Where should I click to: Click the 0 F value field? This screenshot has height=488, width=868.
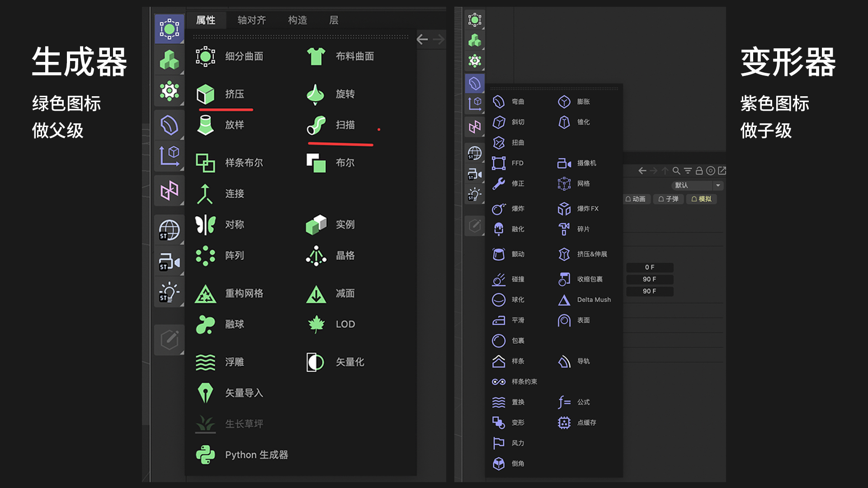click(650, 267)
